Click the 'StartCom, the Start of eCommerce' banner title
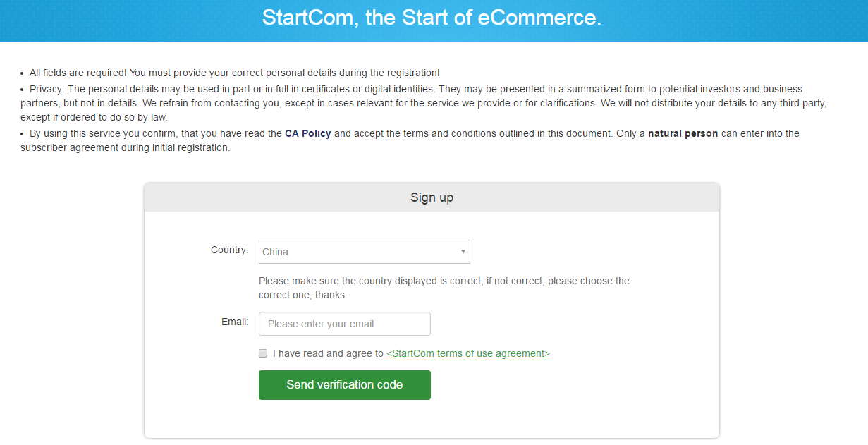This screenshot has width=868, height=445. 432,18
